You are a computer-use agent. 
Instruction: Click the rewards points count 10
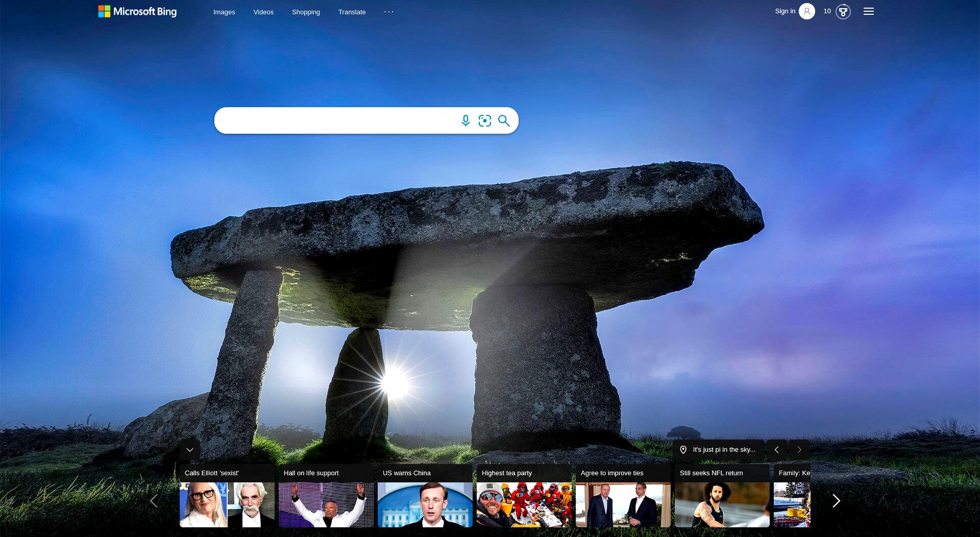click(x=827, y=11)
